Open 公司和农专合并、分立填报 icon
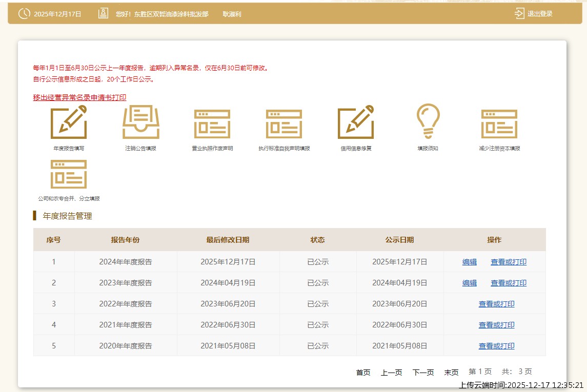Image resolution: width=587 pixels, height=392 pixels. (69, 174)
